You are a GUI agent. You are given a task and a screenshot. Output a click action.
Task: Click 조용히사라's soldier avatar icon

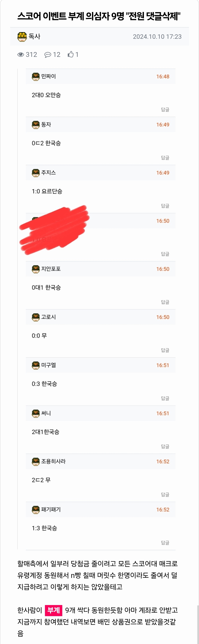(36, 461)
